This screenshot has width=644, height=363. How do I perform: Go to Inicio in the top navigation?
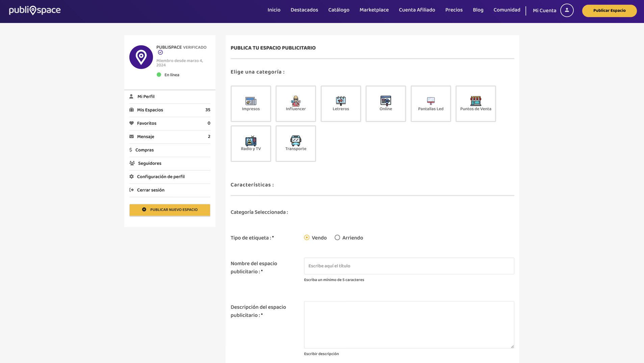pyautogui.click(x=274, y=10)
